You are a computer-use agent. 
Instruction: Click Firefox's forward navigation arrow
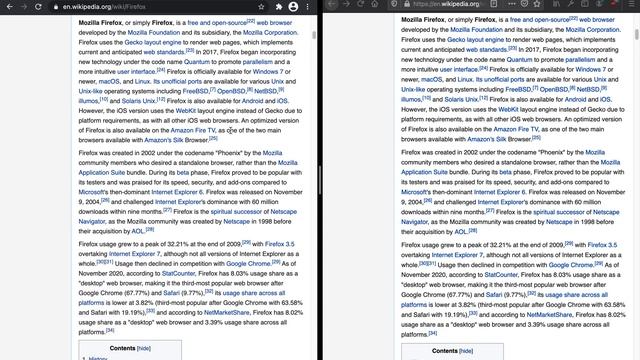347,4
